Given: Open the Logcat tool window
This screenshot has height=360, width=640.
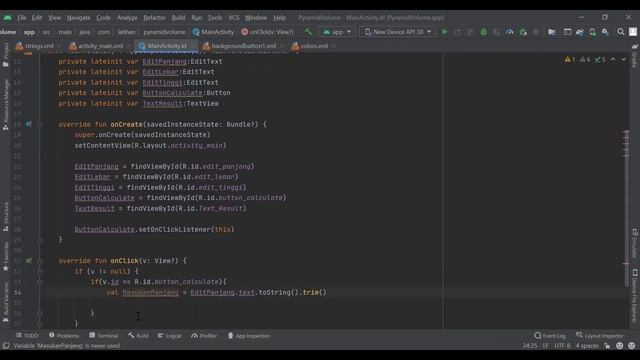Looking at the screenshot, I should tap(169, 336).
